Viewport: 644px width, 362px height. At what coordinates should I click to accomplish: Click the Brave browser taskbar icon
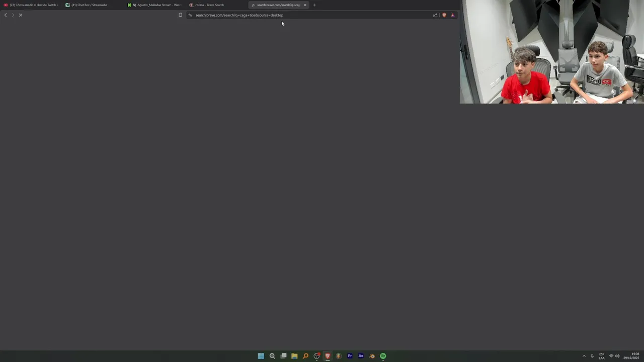tap(328, 356)
